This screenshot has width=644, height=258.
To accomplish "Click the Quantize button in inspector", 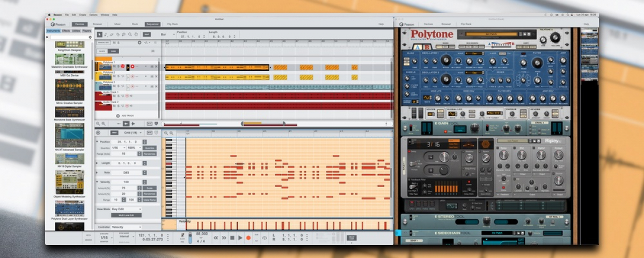I will click(150, 148).
